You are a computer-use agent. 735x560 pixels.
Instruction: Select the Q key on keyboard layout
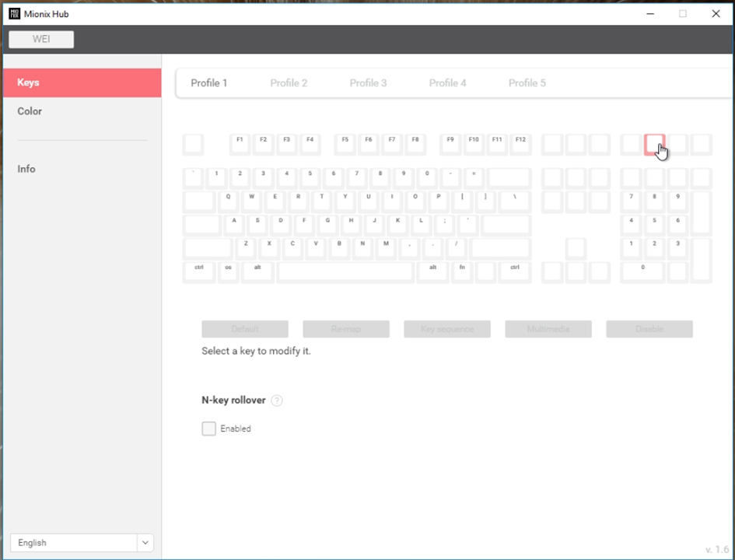(229, 201)
